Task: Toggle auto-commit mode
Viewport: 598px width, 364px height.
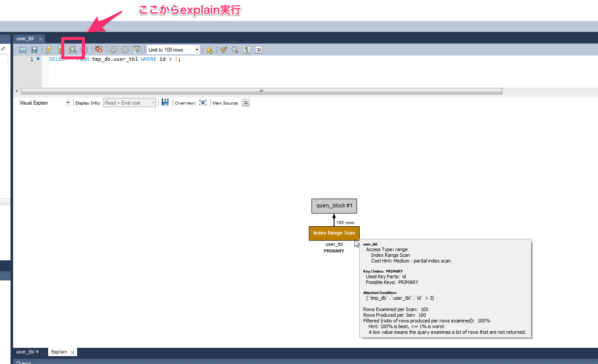Action: pos(137,49)
